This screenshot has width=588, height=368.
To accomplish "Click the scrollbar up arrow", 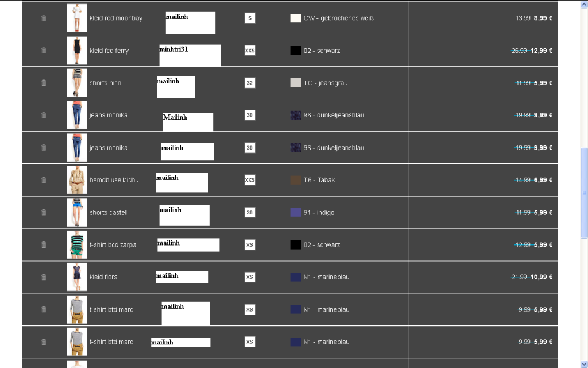I will pos(584,4).
